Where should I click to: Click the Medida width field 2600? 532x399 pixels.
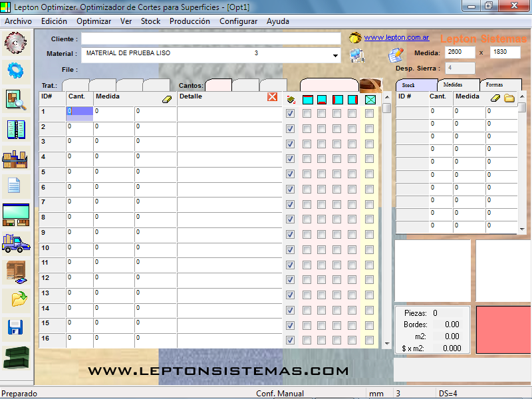[x=460, y=53]
